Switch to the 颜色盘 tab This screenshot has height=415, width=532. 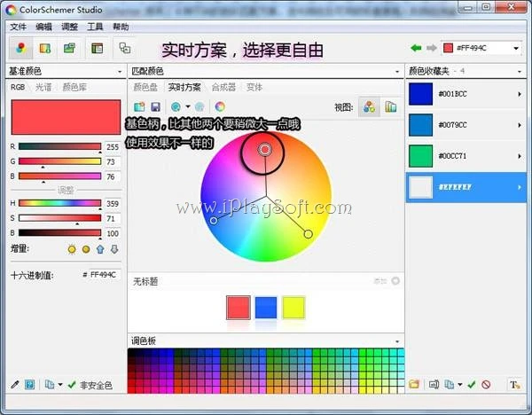click(x=145, y=87)
